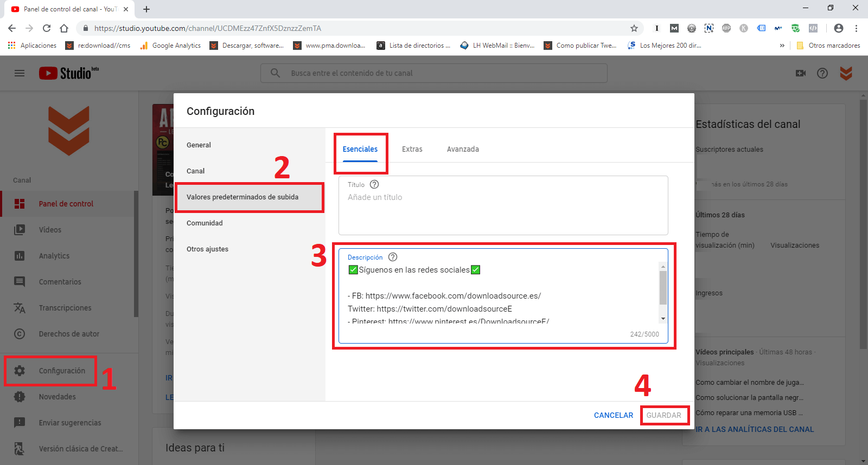Open a new browser tab

point(146,9)
